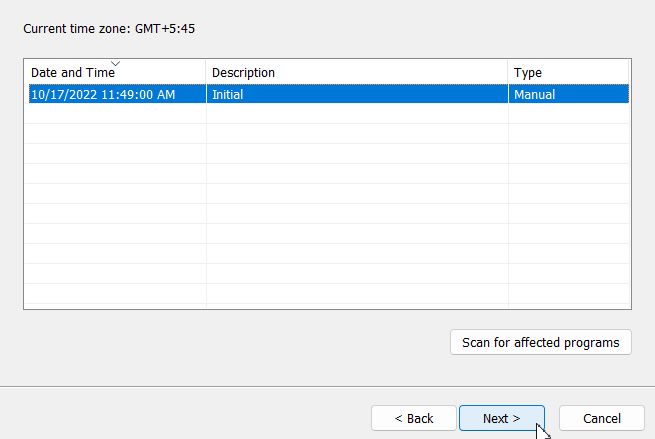Cancel the System Restore wizard

pyautogui.click(x=602, y=418)
